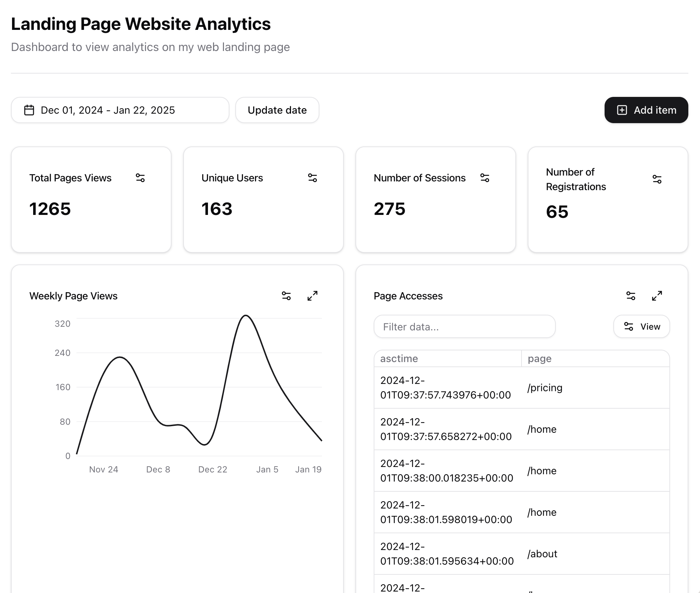This screenshot has height=593, width=700.
Task: Click the Dec 22 axis label
Action: pos(212,470)
